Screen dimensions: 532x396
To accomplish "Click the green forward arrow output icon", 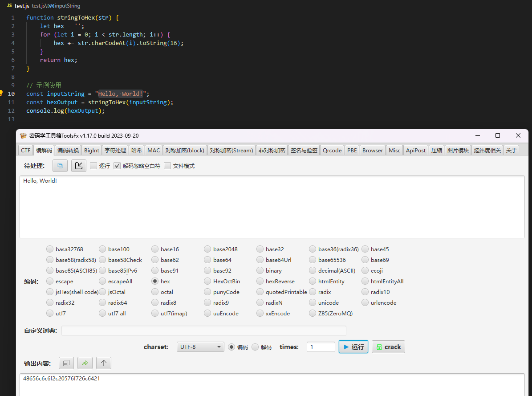I will coord(85,363).
